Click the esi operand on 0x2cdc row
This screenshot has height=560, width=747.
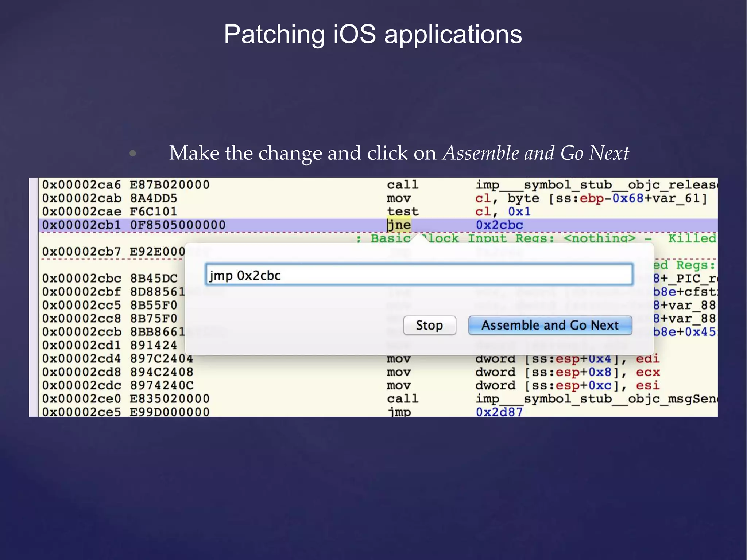(x=648, y=385)
